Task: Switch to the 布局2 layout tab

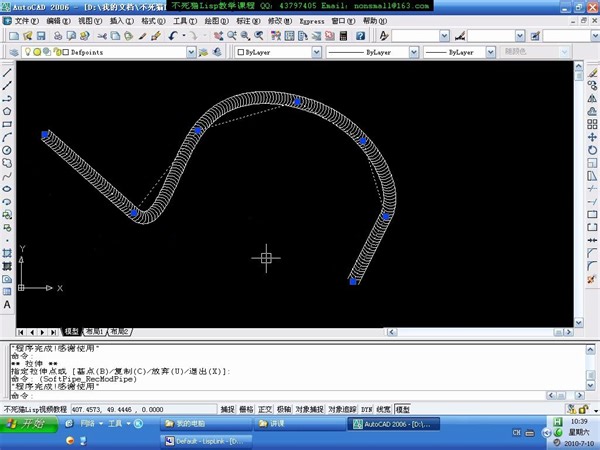Action: pyautogui.click(x=120, y=332)
